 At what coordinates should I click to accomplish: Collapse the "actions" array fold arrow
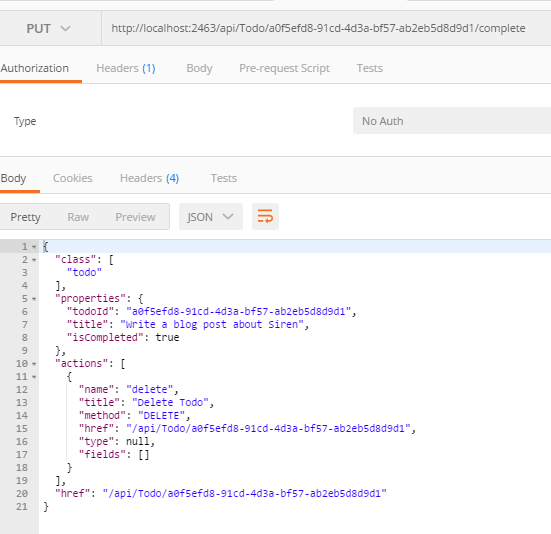click(x=34, y=364)
